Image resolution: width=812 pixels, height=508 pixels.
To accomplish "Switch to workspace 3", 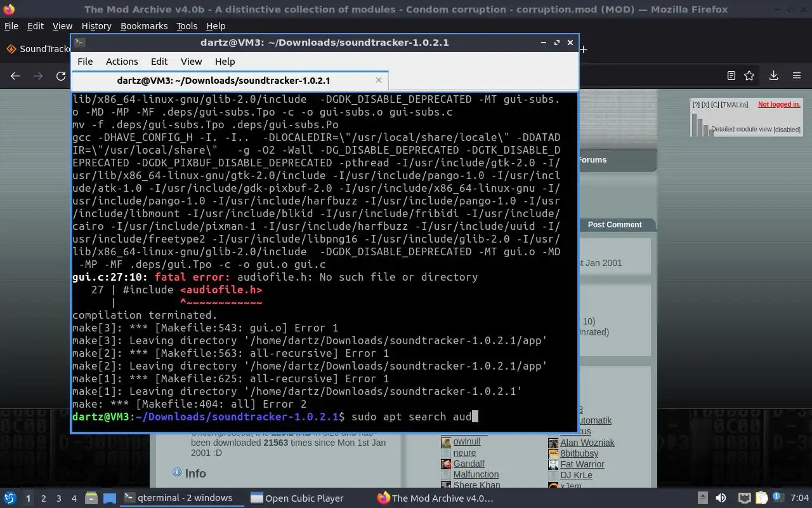I will pyautogui.click(x=59, y=498).
